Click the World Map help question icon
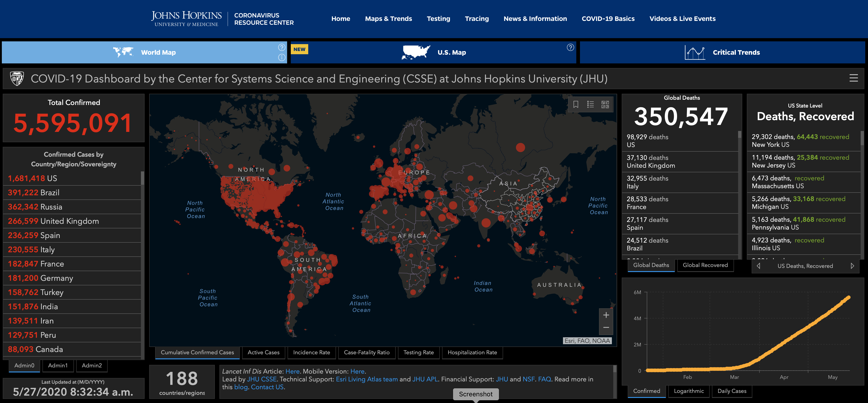Image resolution: width=868 pixels, height=403 pixels. click(x=282, y=48)
